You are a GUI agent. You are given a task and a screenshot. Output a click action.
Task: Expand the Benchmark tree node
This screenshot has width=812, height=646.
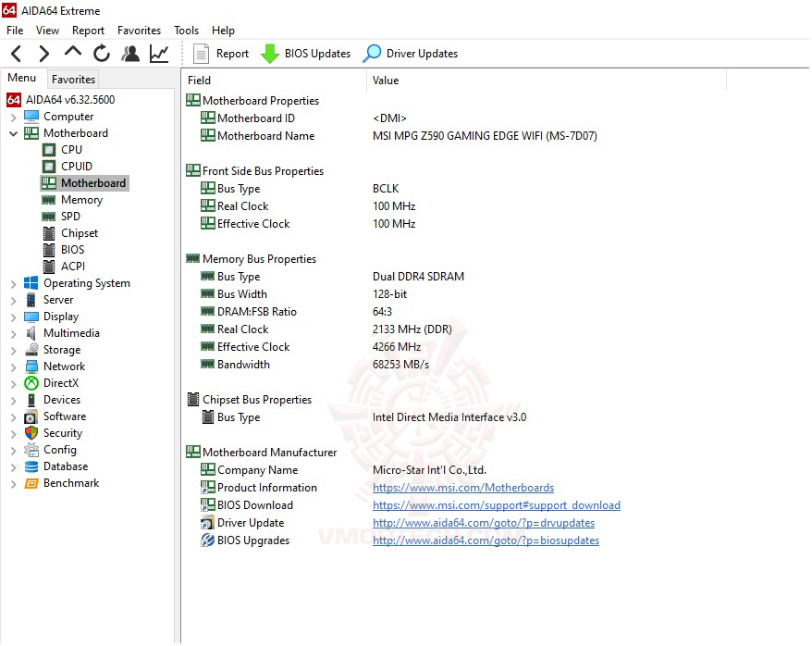(x=14, y=484)
